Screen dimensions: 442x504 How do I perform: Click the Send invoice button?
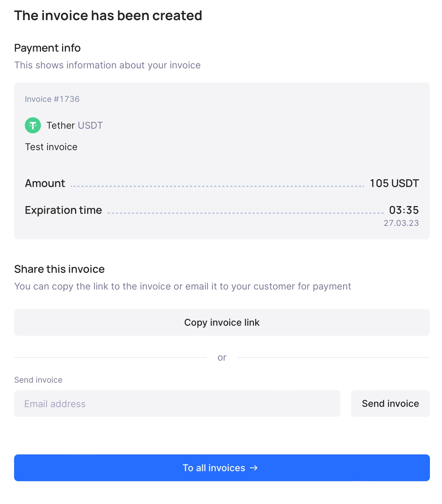tap(390, 403)
